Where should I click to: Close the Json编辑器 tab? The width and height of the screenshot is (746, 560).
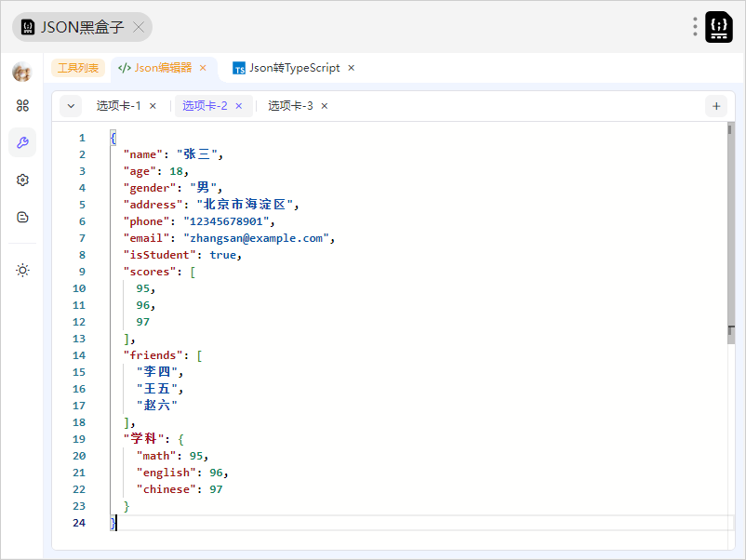pos(203,68)
